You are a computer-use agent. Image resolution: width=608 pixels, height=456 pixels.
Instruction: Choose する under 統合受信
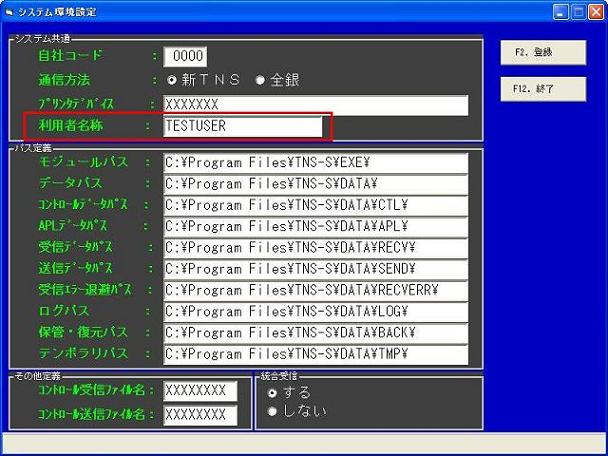click(273, 393)
